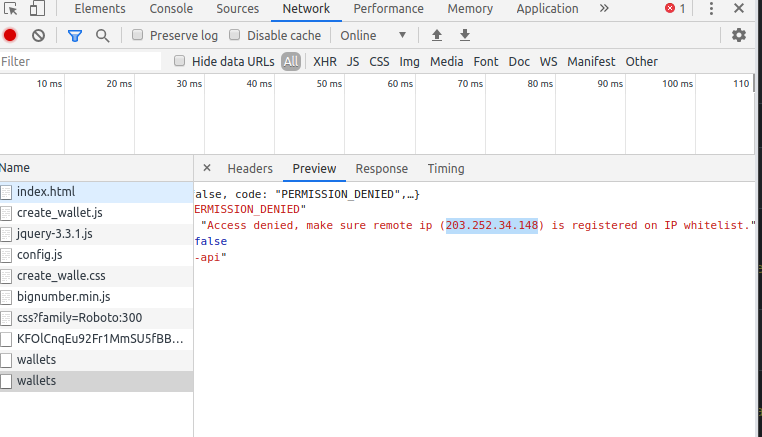The height and width of the screenshot is (437, 762).
Task: Select the config.js request
Action: point(96,255)
